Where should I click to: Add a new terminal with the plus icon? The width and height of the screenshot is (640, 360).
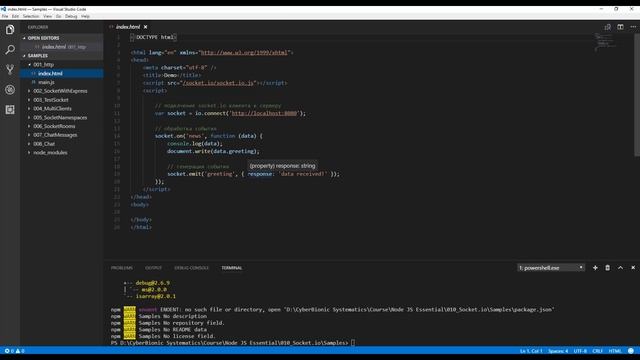click(x=595, y=268)
